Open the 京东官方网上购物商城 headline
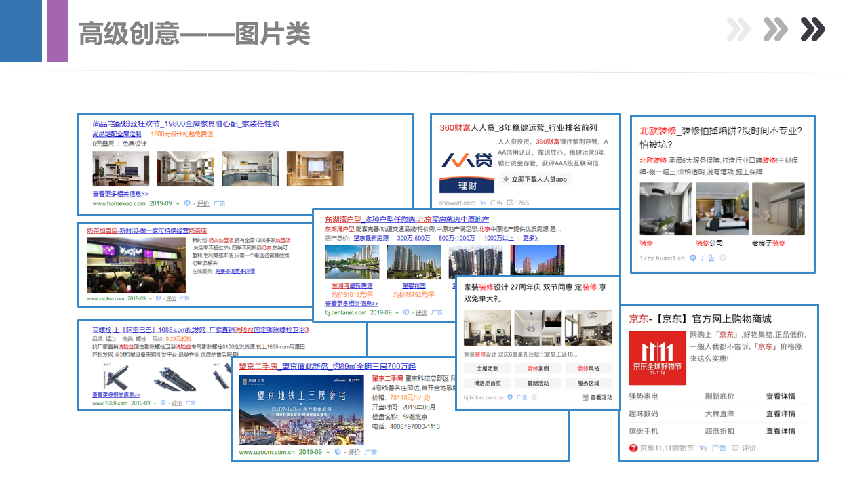Viewport: 868px width, 488px height. click(x=701, y=319)
